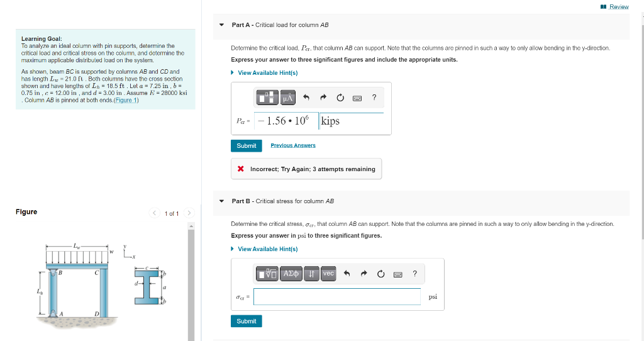The width and height of the screenshot is (644, 341).
Task: Redo edit in Part B toolbar
Action: point(364,274)
